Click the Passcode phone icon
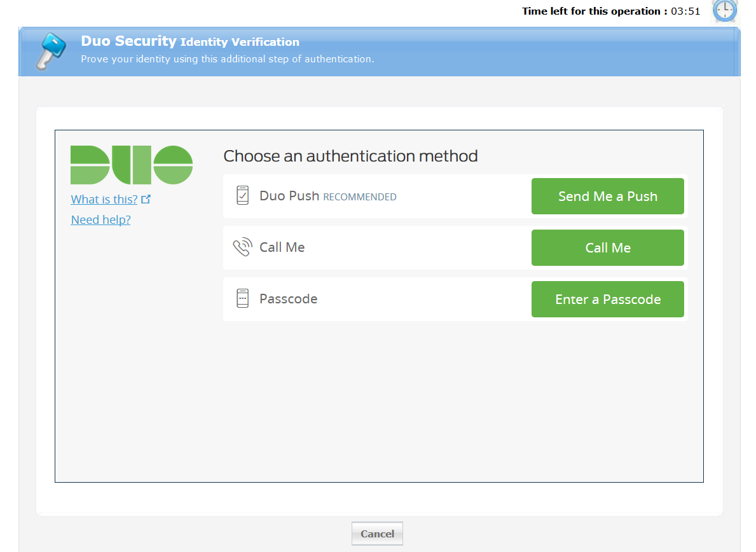The width and height of the screenshot is (756, 552). [x=242, y=299]
